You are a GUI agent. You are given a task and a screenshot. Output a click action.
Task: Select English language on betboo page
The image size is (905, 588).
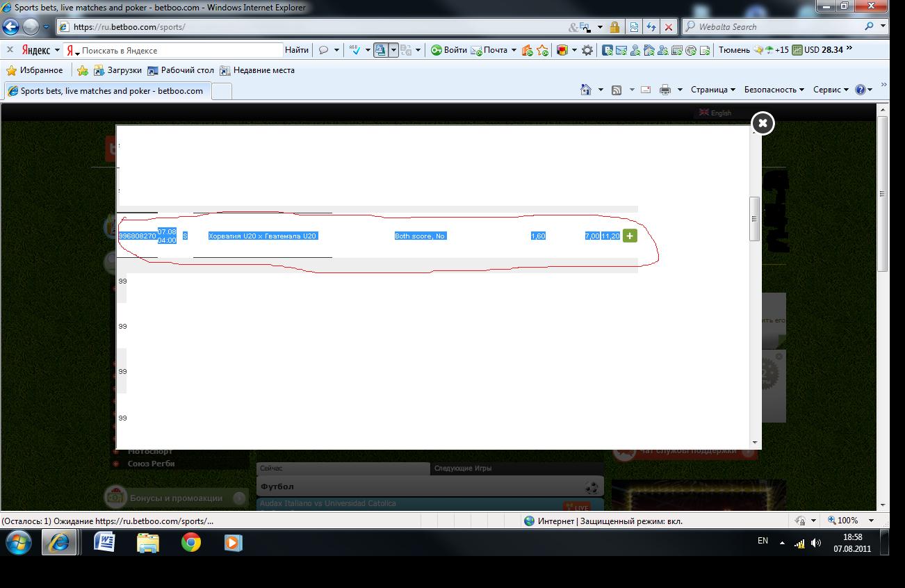(x=715, y=113)
